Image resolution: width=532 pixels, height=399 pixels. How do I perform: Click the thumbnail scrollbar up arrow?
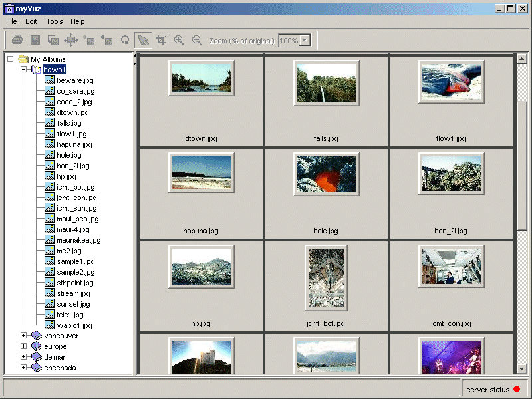tap(521, 59)
